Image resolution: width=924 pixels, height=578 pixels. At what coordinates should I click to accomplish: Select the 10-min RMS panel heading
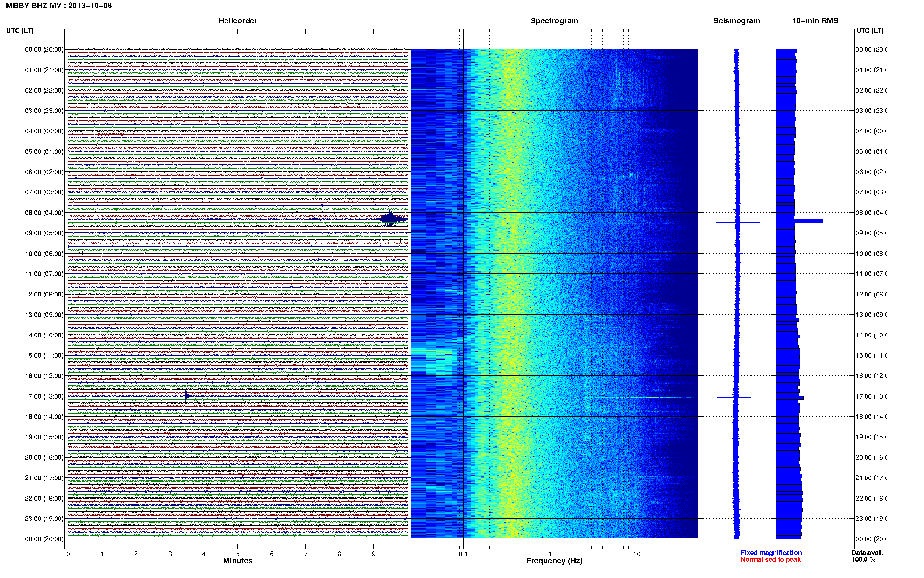pos(815,21)
